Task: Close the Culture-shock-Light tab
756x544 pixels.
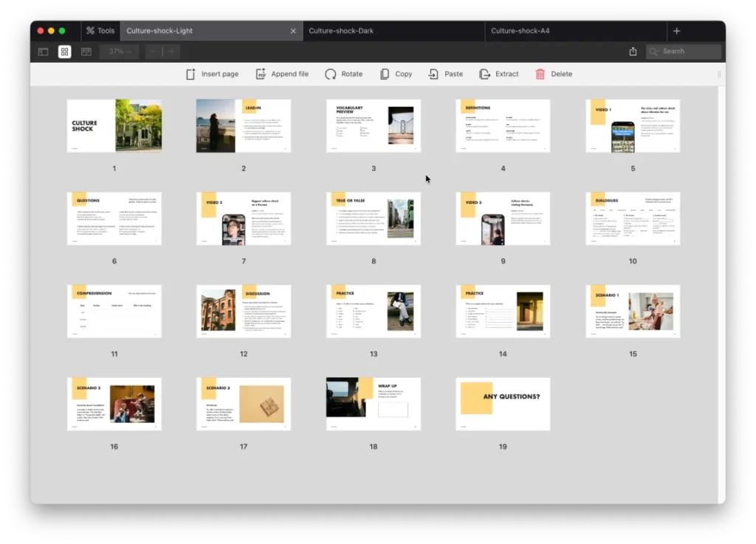Action: coord(293,31)
